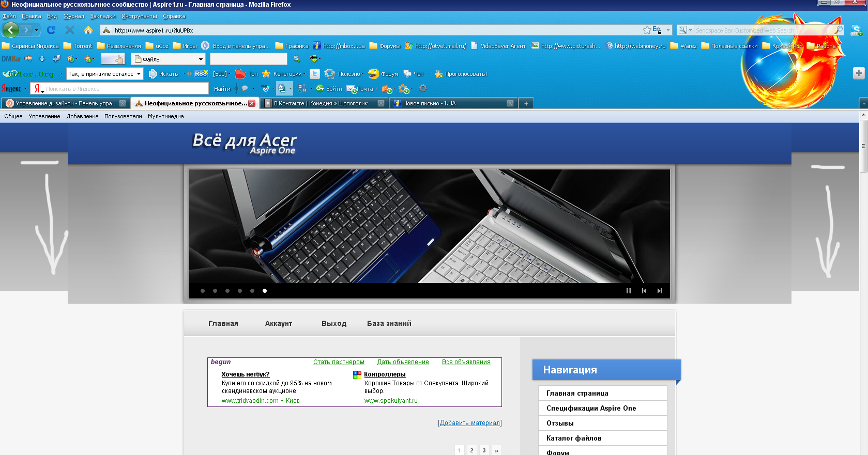Click the Аккаунт site menu link

point(279,323)
